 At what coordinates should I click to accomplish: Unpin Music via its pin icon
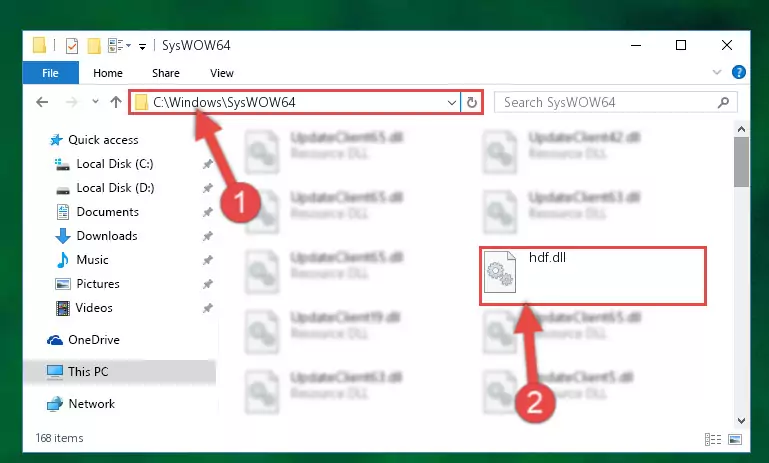pos(208,260)
